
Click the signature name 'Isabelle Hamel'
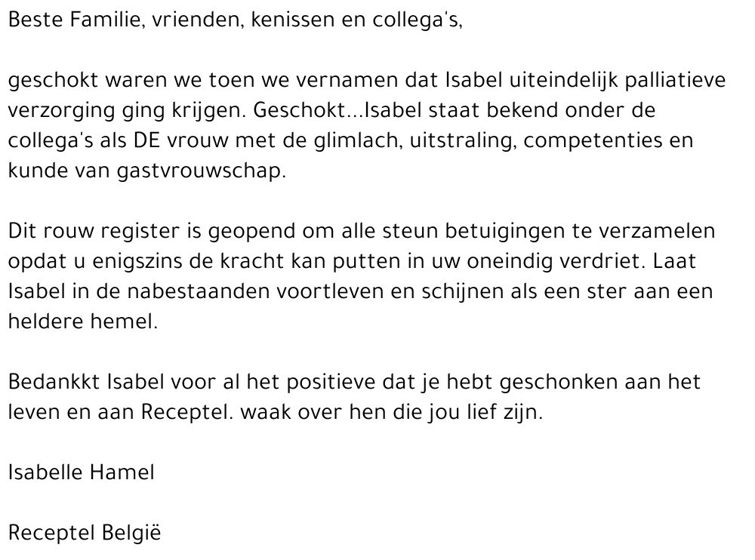pyautogui.click(x=81, y=472)
